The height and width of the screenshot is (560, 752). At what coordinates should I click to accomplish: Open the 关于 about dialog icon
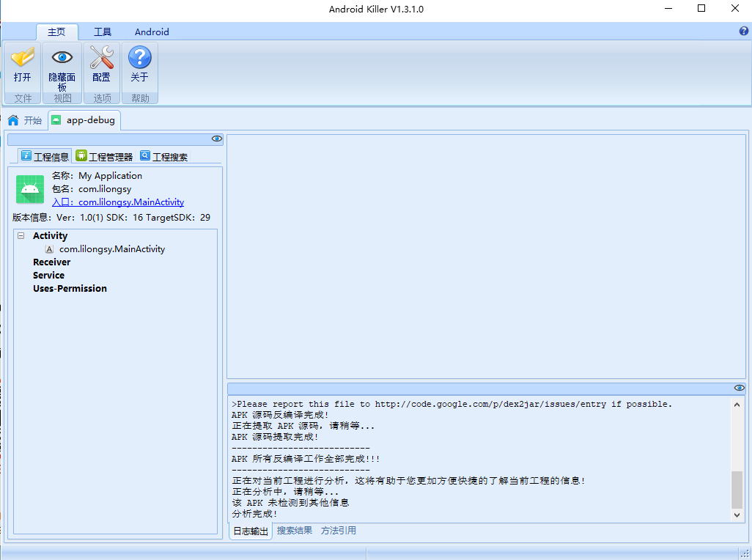139,56
